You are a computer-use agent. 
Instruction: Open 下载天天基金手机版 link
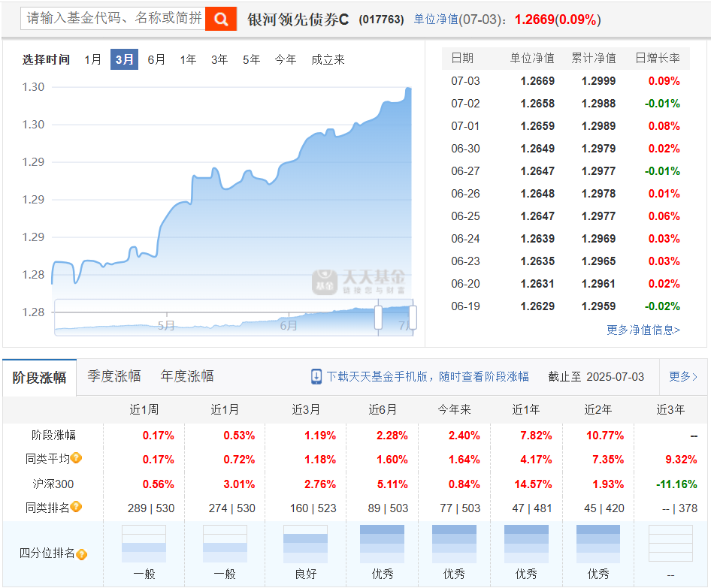(x=428, y=376)
